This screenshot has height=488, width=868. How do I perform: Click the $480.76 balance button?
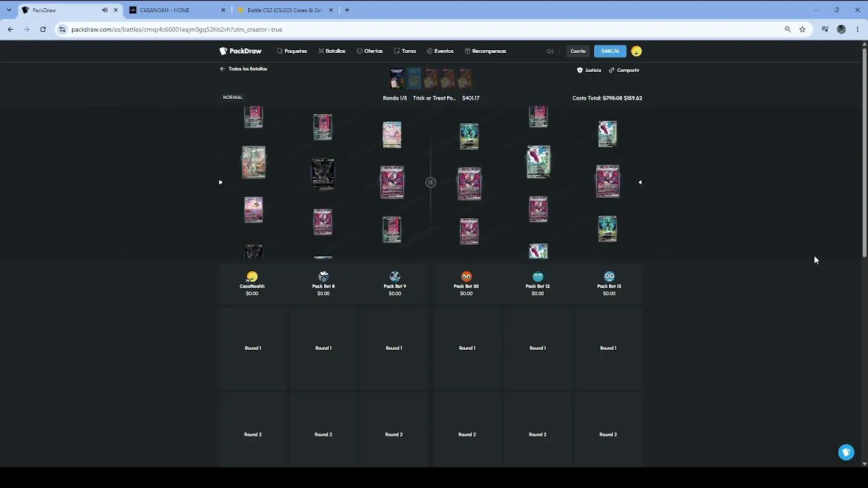point(610,51)
